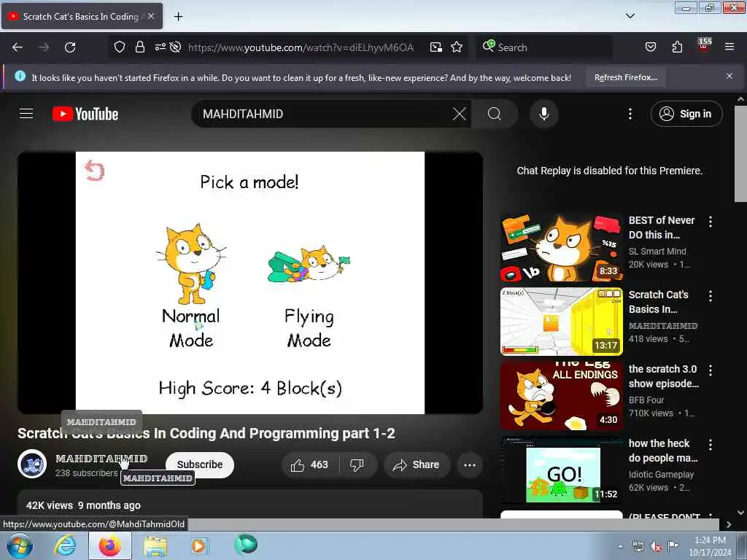The image size is (747, 560).
Task: Click the Firefox Search box
Action: [544, 47]
